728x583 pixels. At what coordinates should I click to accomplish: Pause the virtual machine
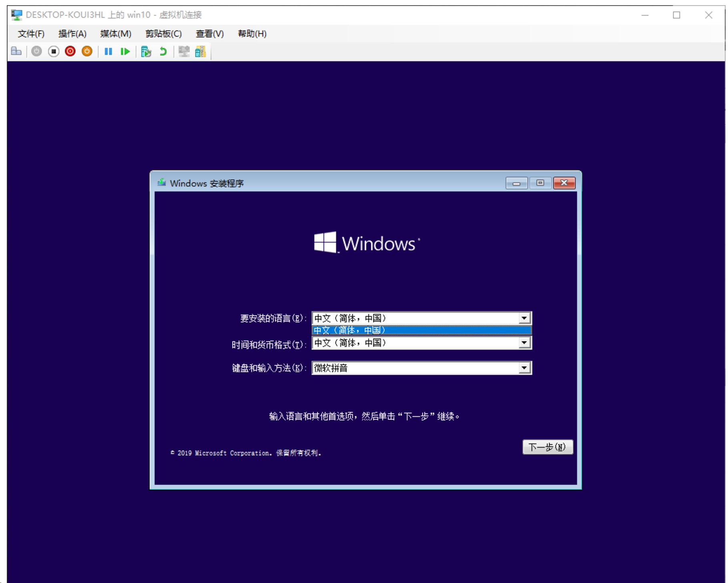(x=108, y=51)
